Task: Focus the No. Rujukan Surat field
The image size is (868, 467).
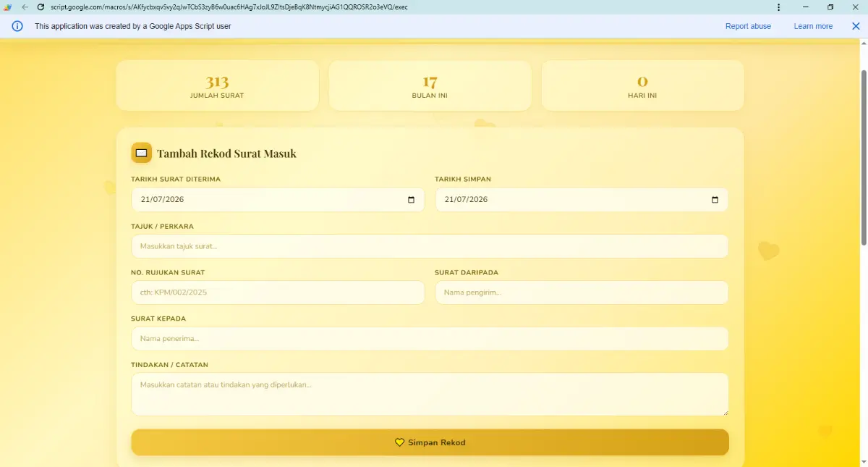Action: [278, 293]
